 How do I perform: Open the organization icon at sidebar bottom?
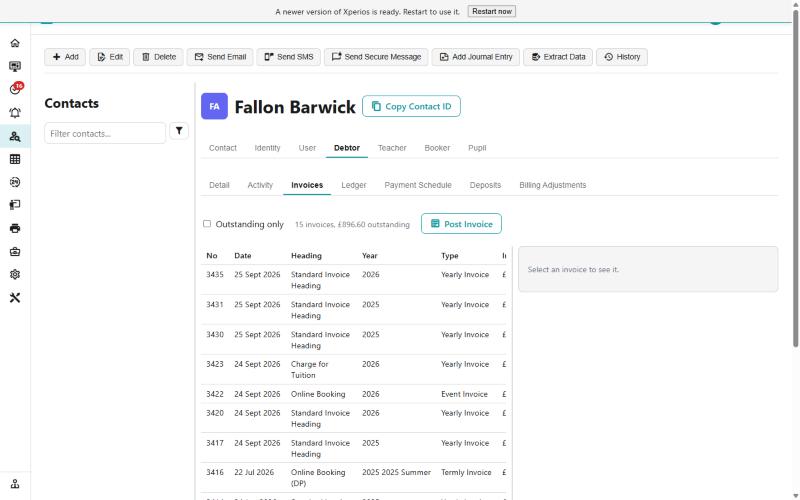(15, 484)
